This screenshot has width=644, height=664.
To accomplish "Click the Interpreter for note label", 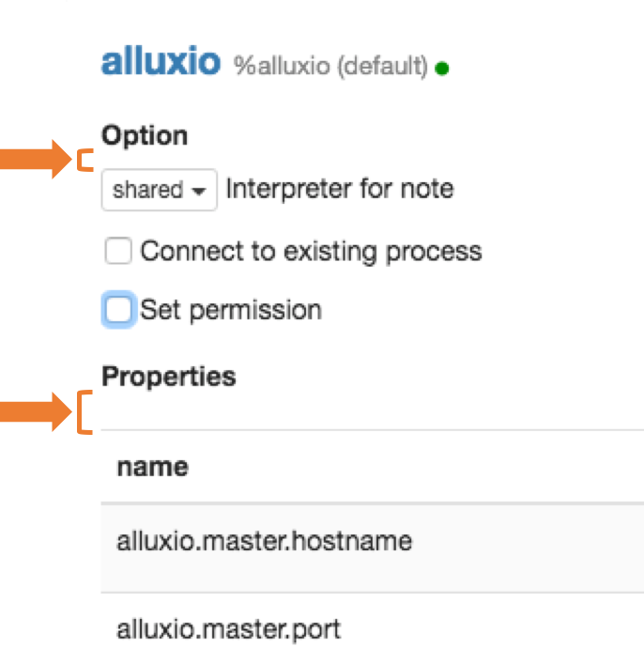I will click(340, 189).
